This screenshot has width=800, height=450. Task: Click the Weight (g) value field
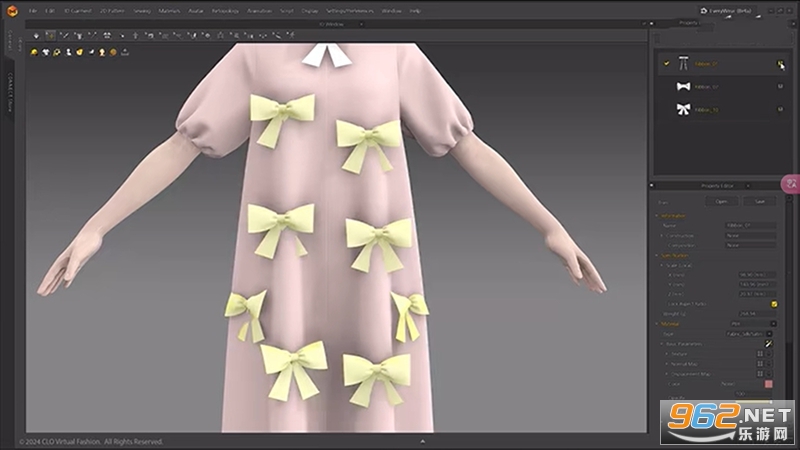coord(758,314)
